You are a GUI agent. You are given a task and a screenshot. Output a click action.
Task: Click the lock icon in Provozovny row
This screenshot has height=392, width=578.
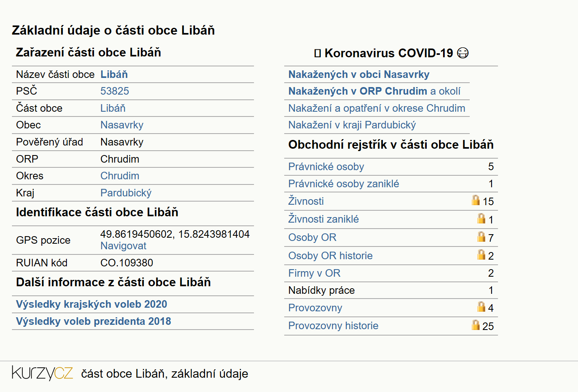[481, 307]
